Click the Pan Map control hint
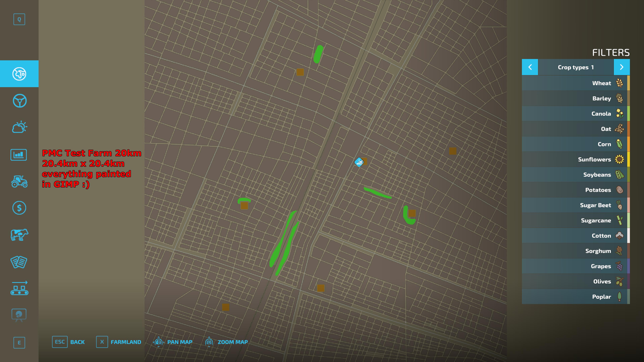This screenshot has width=644, height=362. tap(173, 342)
